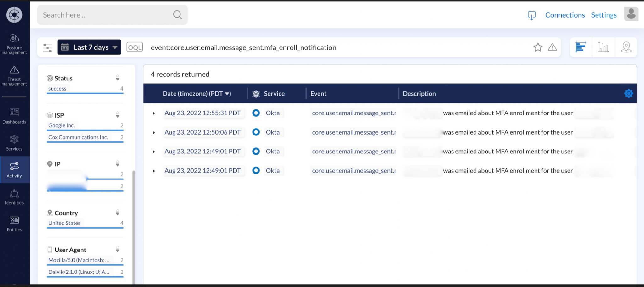Click the date Aug 23, 2022 12:55:31 PDT
The width and height of the screenshot is (644, 287).
(x=203, y=113)
